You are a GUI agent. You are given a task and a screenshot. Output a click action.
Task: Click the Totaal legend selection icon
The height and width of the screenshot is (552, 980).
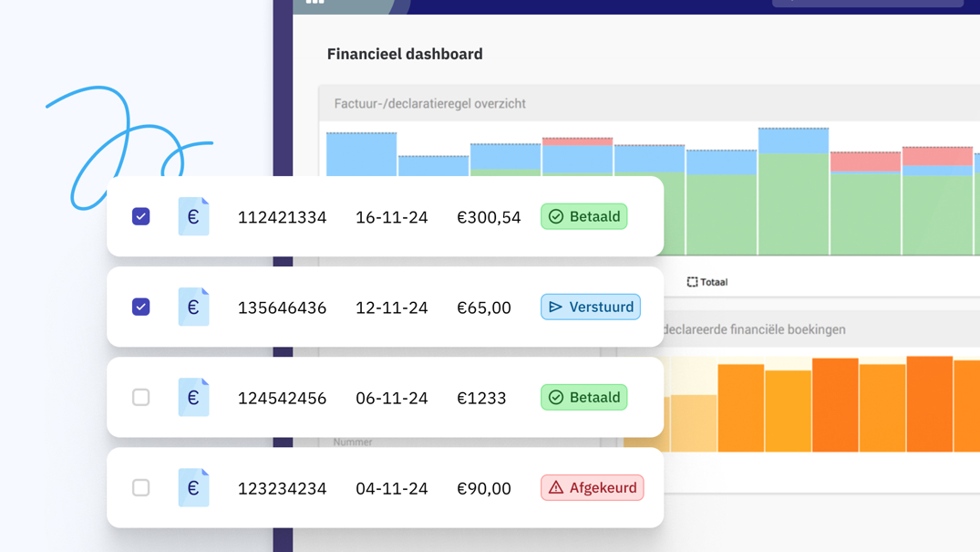(x=692, y=282)
